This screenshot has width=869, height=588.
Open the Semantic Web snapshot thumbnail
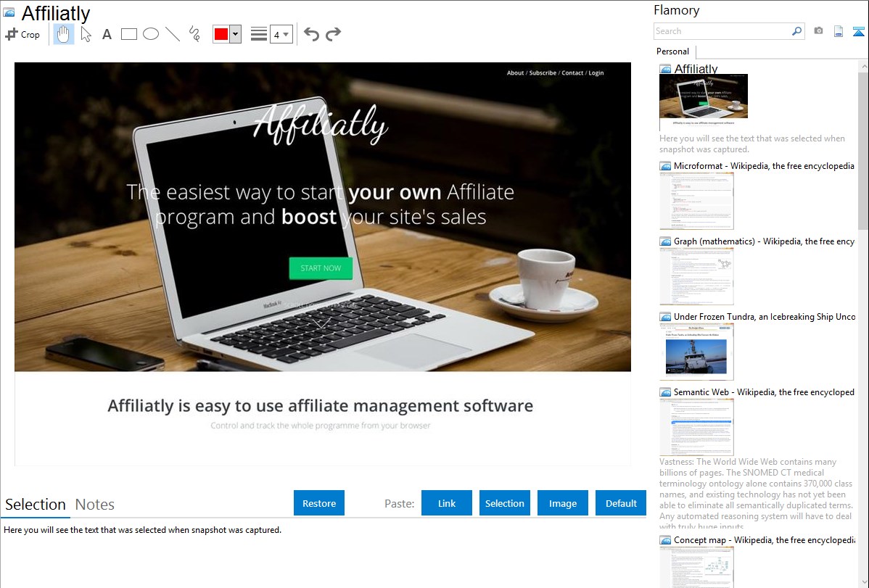point(696,427)
